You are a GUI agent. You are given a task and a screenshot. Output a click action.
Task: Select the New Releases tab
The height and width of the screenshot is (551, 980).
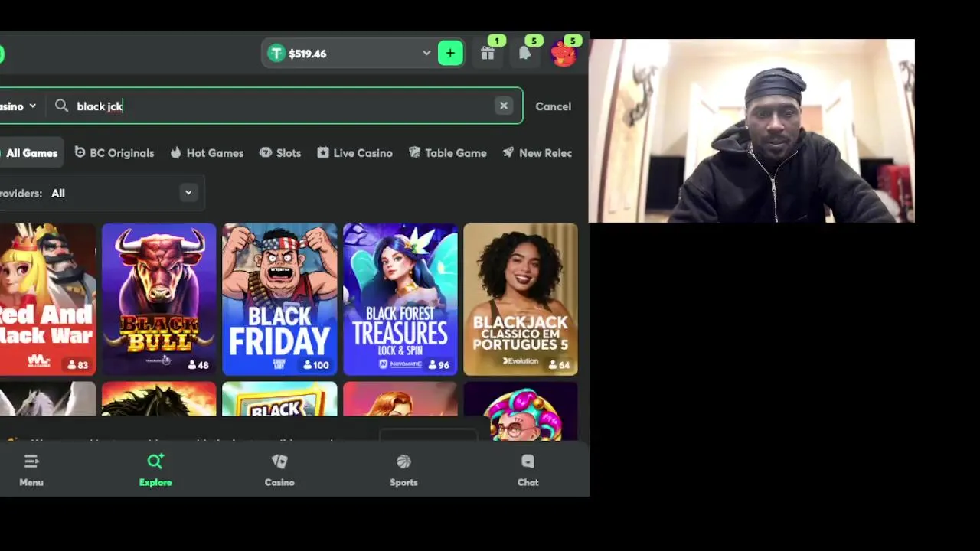(537, 153)
